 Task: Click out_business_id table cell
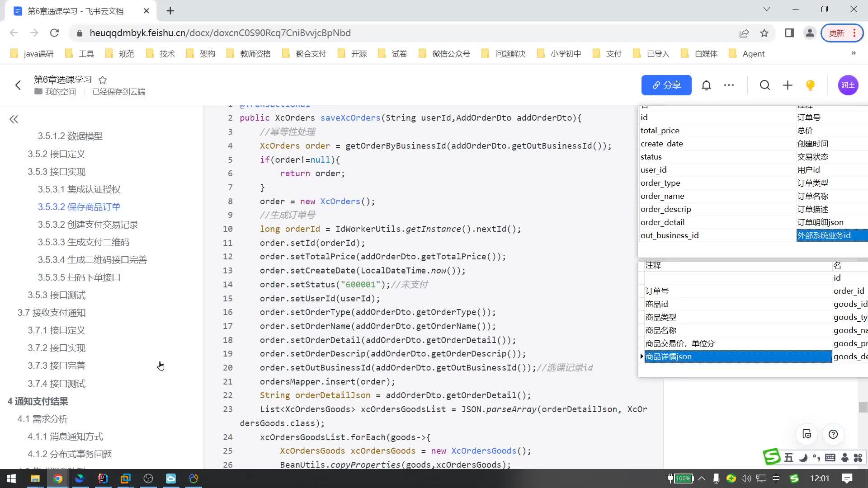coord(717,235)
